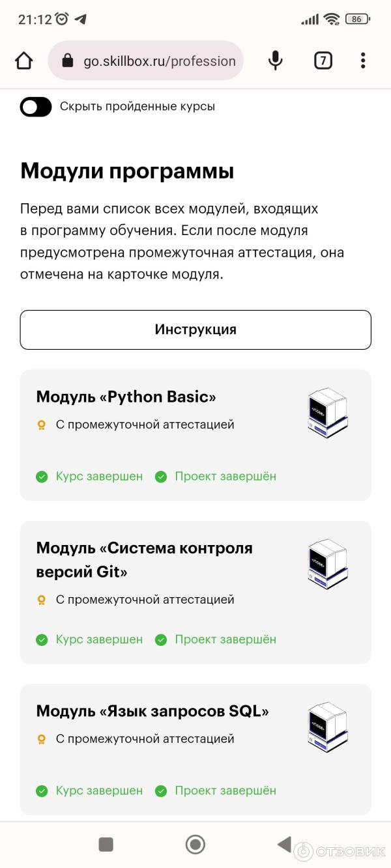Screen dimensions: 391x868
Task: Tap the recent apps square navigation button
Action: 106,844
